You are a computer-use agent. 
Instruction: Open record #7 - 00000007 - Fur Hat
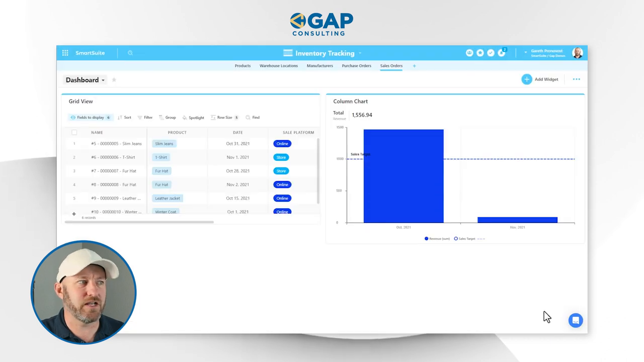pyautogui.click(x=114, y=171)
